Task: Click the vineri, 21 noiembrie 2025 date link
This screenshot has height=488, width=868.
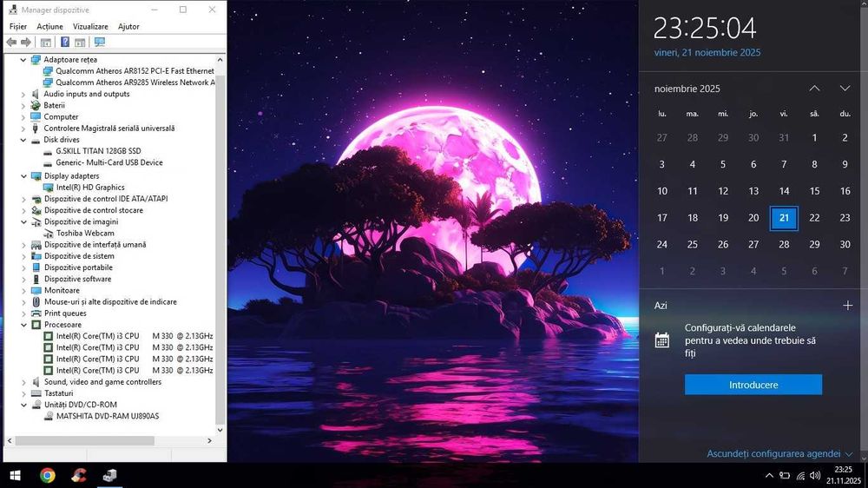Action: pos(707,53)
